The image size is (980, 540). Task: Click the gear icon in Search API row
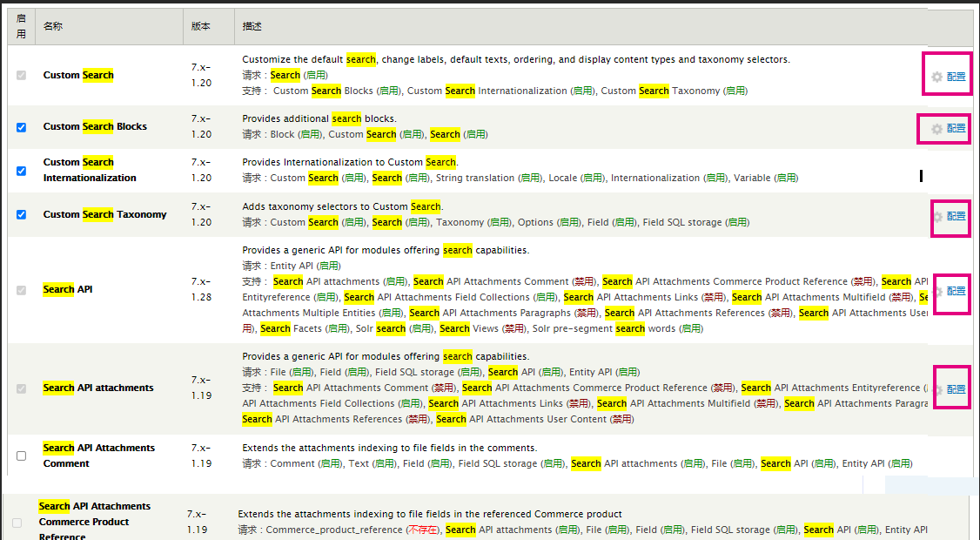(x=938, y=291)
